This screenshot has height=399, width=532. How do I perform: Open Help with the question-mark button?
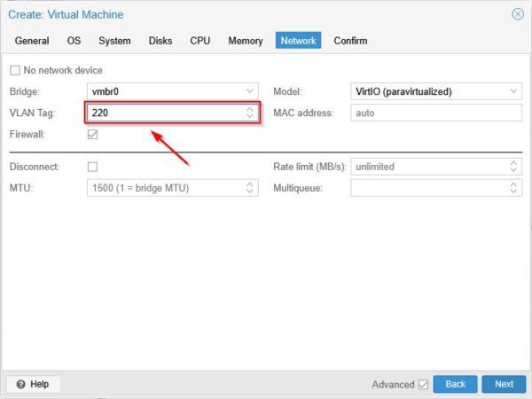click(34, 384)
